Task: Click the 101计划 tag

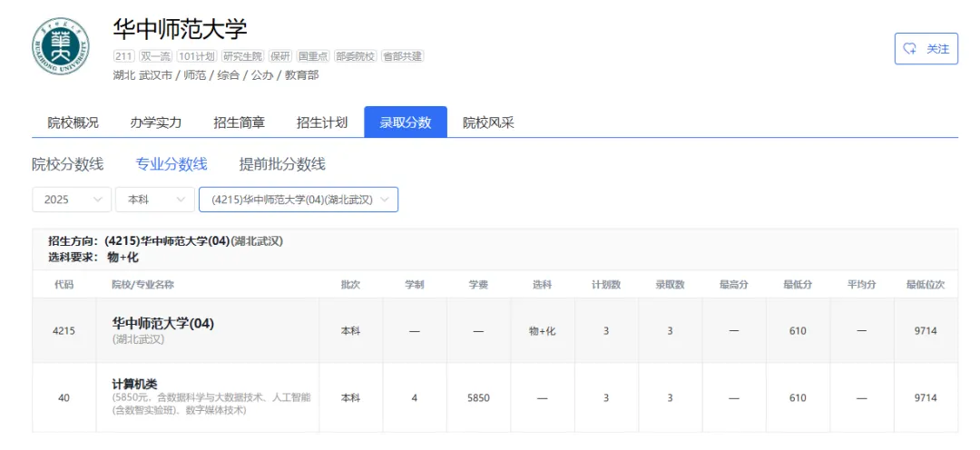Action: click(x=197, y=56)
